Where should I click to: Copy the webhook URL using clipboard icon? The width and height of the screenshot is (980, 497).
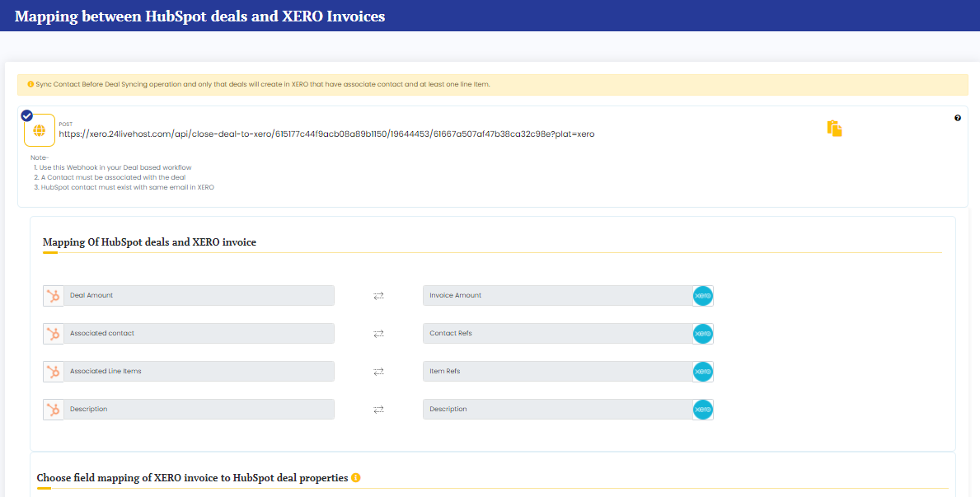(834, 129)
